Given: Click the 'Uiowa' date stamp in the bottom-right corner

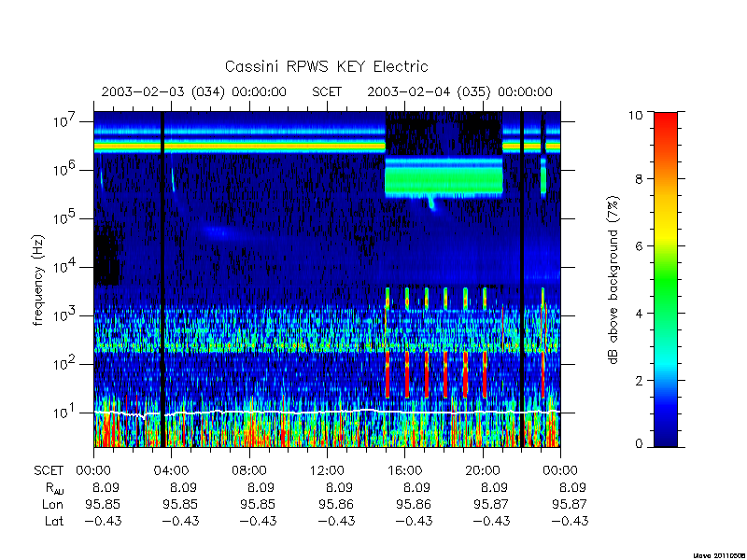Looking at the screenshot, I should 720,556.
